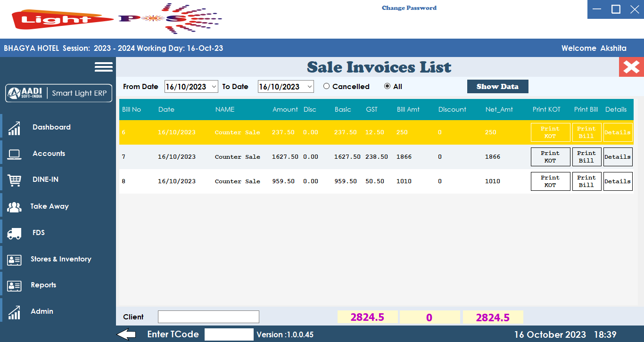Click the Welcome Akshita text
Screen dimensions: 644x342
594,48
